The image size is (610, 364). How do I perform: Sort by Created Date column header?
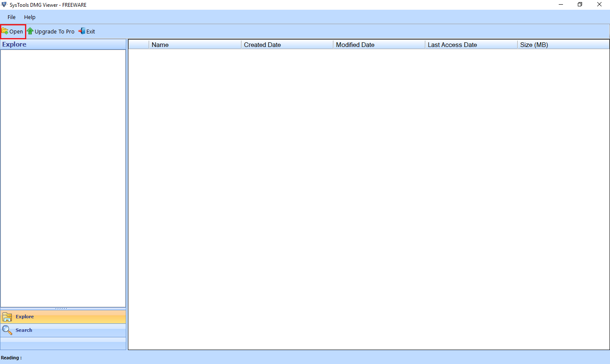click(287, 45)
